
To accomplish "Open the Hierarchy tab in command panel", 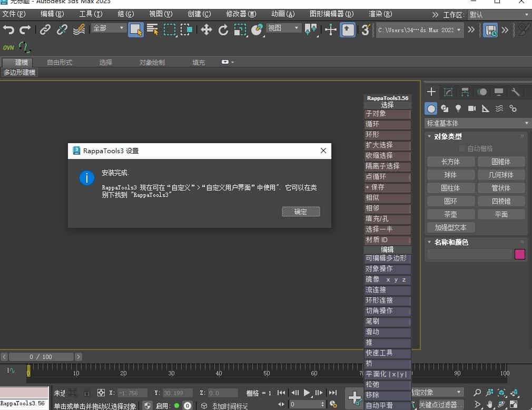I will click(465, 92).
